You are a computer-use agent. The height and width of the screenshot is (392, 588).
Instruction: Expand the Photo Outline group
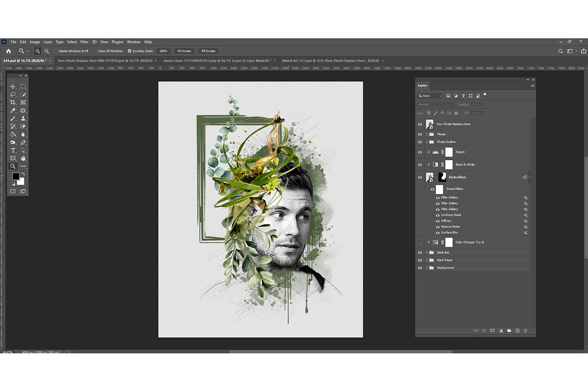click(426, 142)
